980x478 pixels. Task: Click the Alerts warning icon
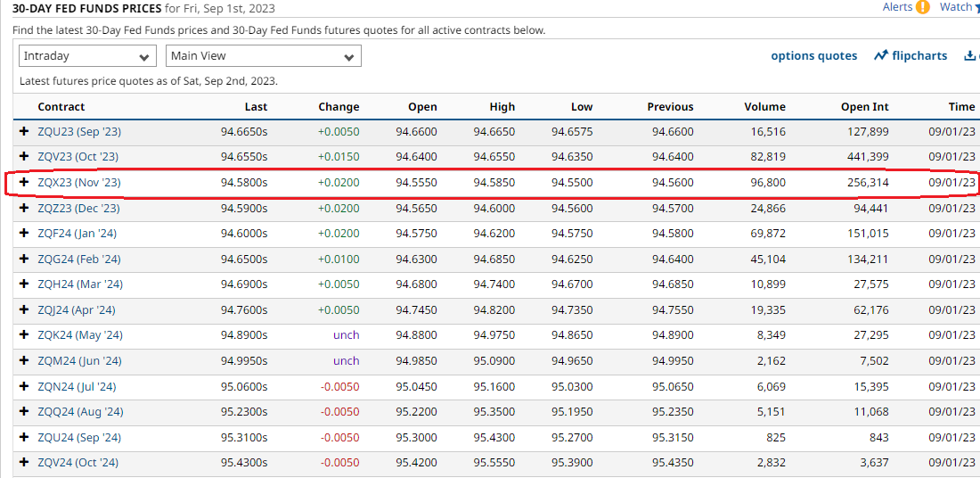tap(923, 7)
